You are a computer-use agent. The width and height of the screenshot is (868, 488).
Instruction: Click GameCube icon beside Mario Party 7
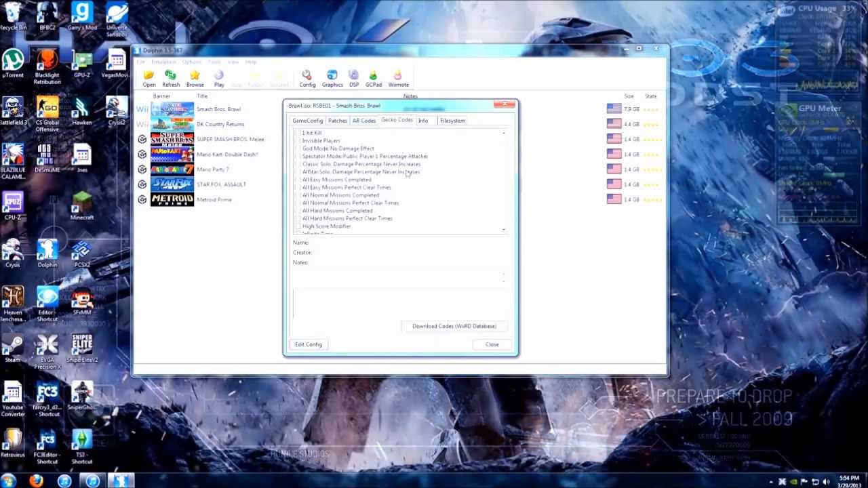142,169
